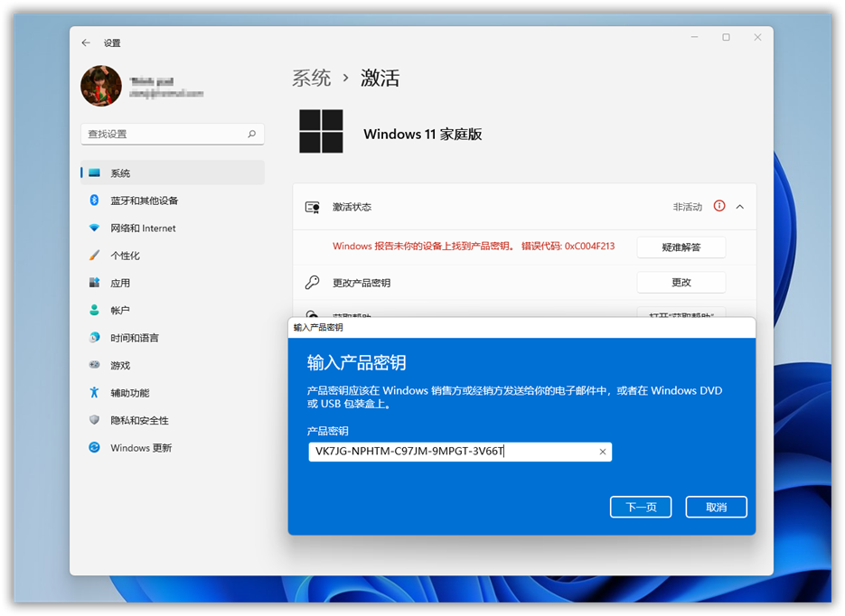Image resolution: width=845 pixels, height=616 pixels.
Task: Open 游戏 settings page
Action: click(x=173, y=365)
